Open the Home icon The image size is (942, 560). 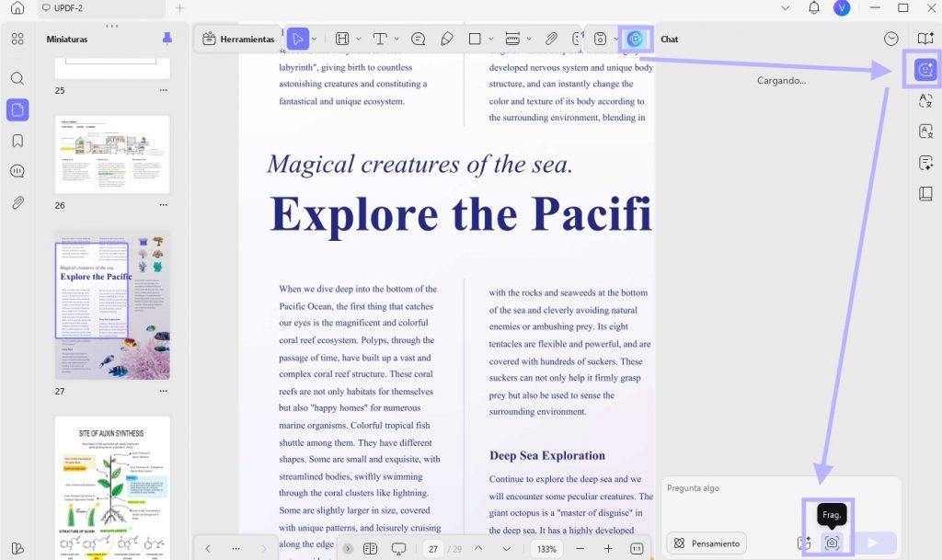[x=17, y=7]
